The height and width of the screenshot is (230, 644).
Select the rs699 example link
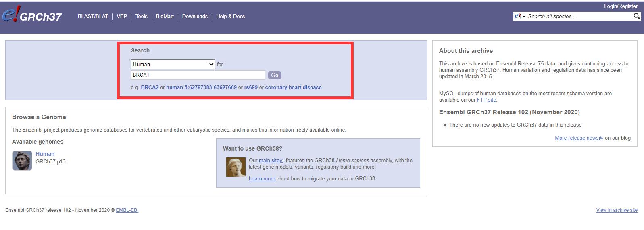click(x=251, y=87)
